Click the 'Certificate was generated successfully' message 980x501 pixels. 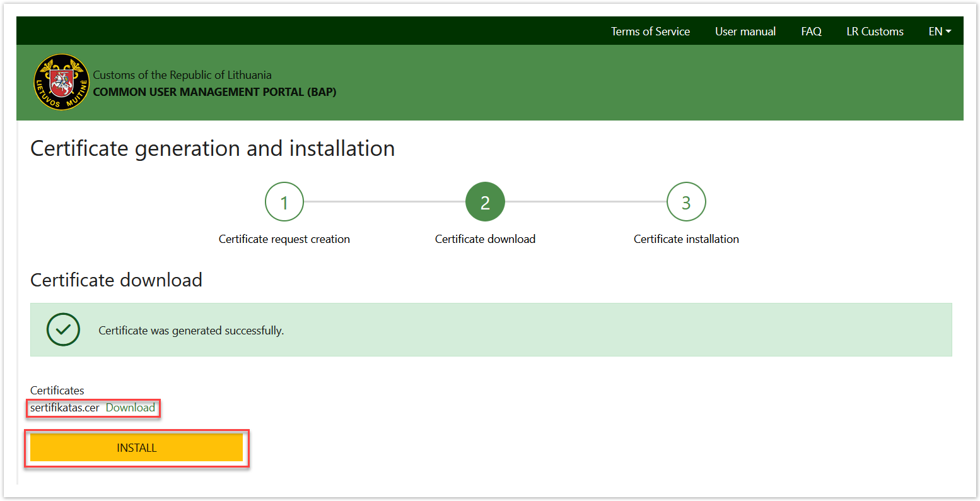coord(191,331)
